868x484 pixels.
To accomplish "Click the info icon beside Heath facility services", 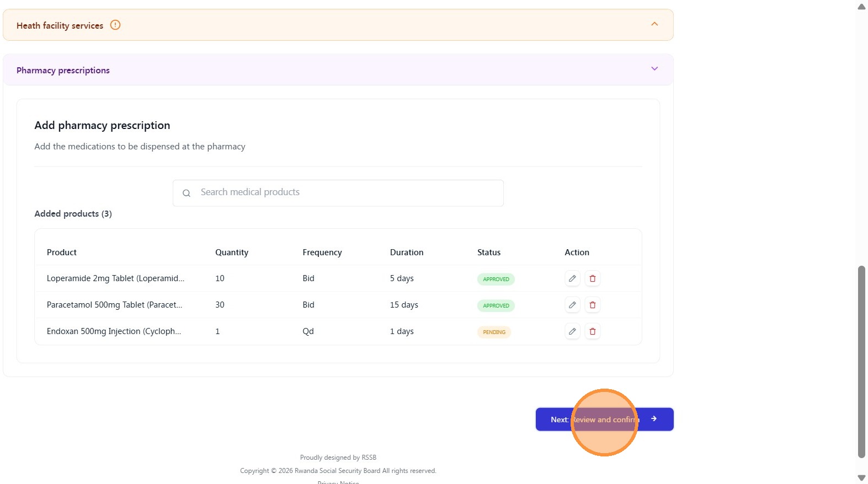I will click(x=115, y=25).
